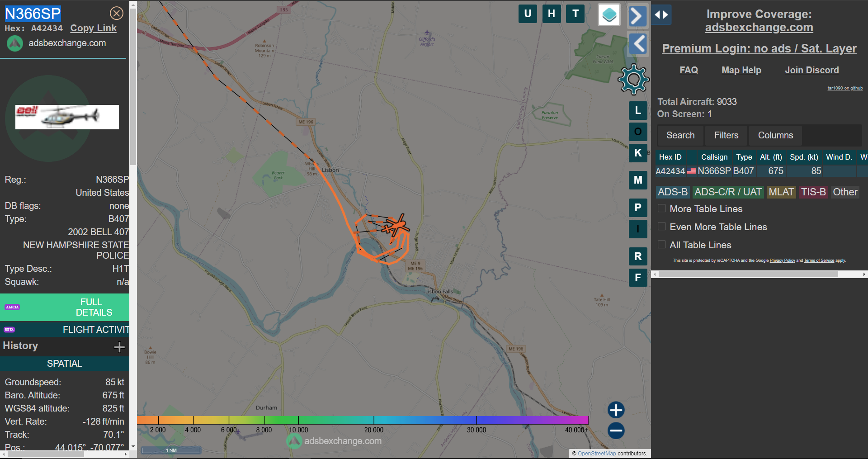Open the FAQ link

[x=689, y=70]
